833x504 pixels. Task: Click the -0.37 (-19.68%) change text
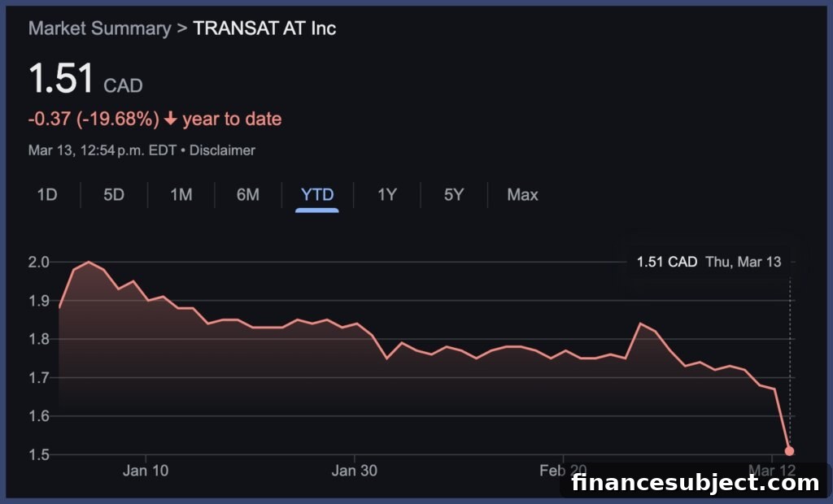[94, 119]
